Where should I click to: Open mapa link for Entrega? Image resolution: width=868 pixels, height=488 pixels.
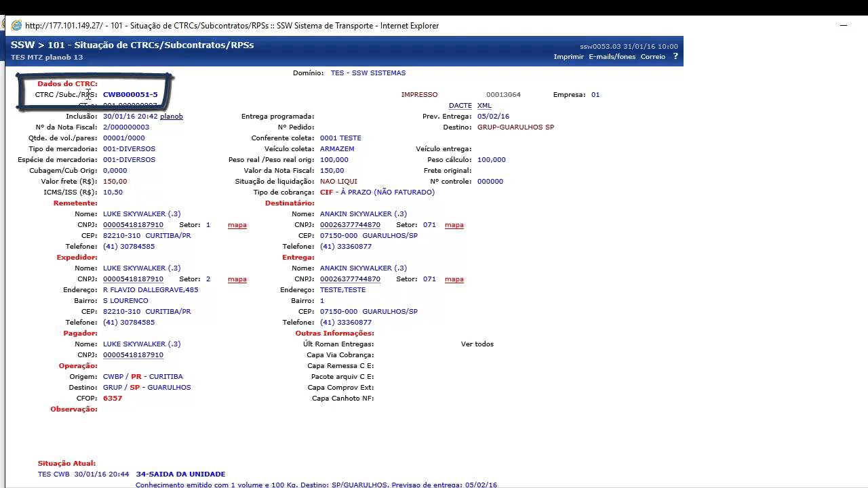click(454, 279)
